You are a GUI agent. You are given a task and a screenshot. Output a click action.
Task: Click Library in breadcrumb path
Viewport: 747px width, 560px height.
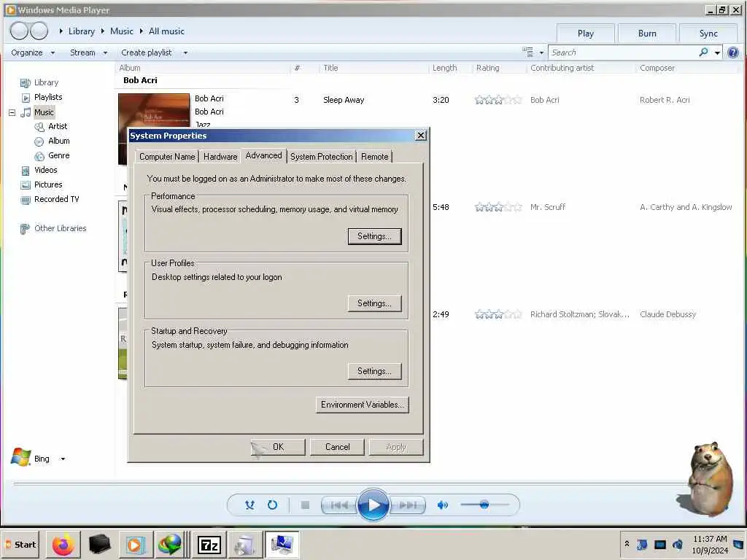pyautogui.click(x=82, y=31)
